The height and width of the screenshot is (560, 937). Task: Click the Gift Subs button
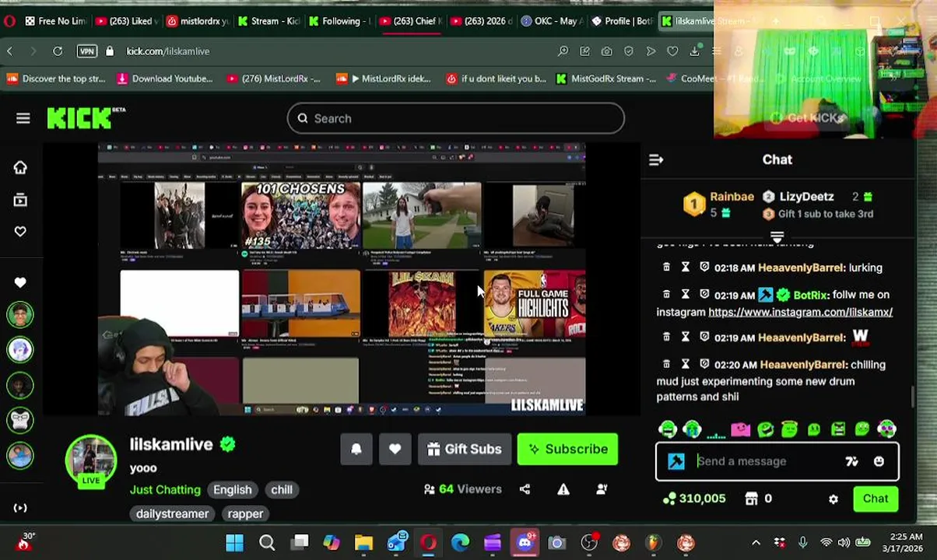click(465, 449)
